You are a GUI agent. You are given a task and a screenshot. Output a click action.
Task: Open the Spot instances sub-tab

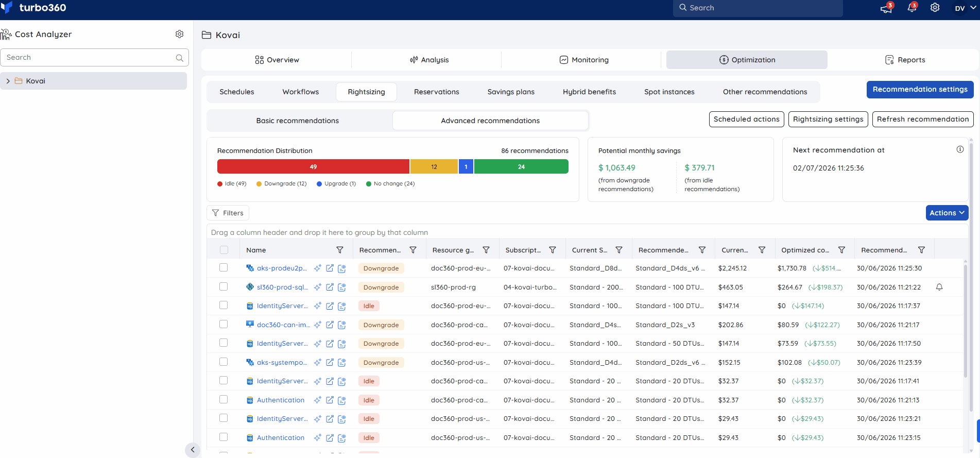click(669, 92)
